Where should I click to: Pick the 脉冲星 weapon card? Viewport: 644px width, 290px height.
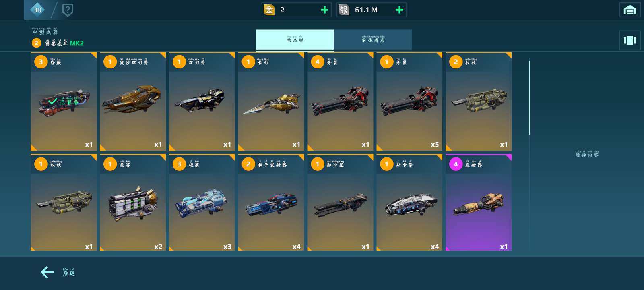coord(340,203)
